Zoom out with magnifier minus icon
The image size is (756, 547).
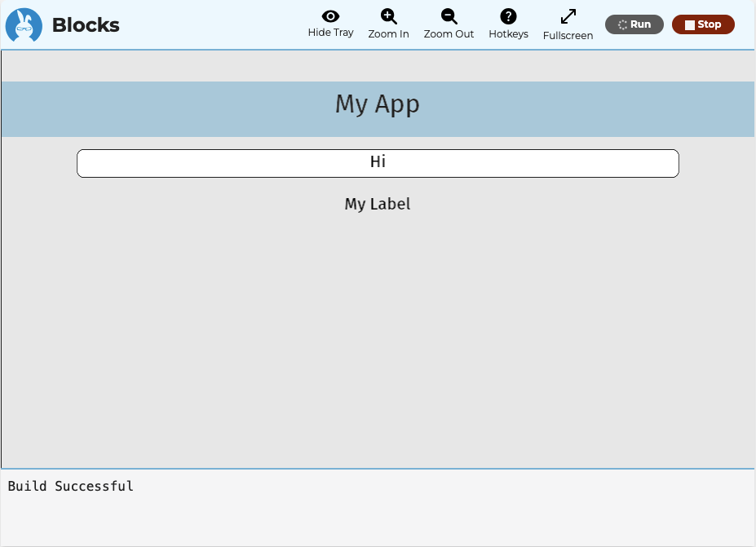tap(449, 24)
